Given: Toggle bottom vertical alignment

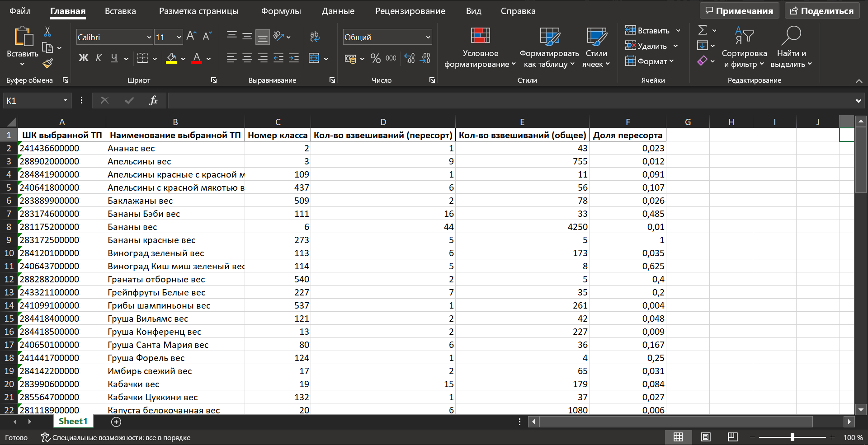Looking at the screenshot, I should 262,37.
